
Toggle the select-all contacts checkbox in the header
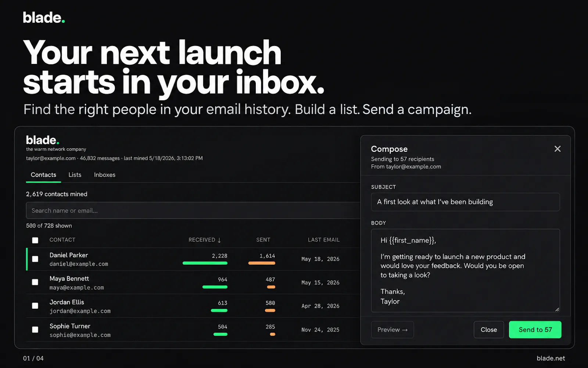[x=35, y=240]
